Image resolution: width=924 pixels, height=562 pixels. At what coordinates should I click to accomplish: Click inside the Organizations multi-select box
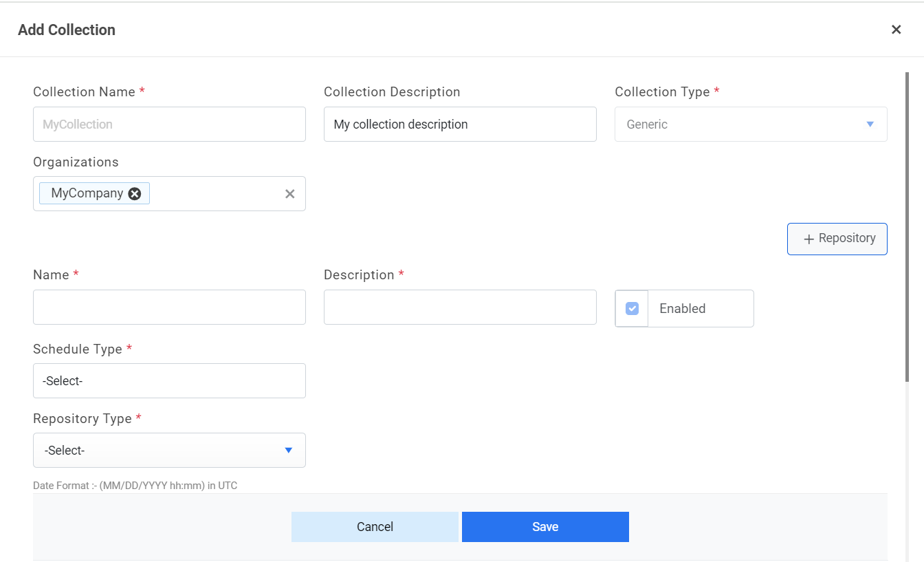[217, 194]
